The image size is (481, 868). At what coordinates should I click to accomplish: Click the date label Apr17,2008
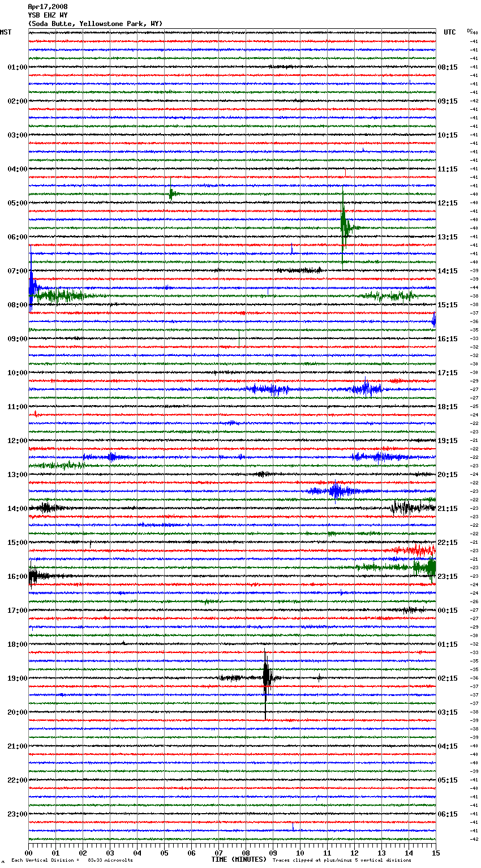48,7
